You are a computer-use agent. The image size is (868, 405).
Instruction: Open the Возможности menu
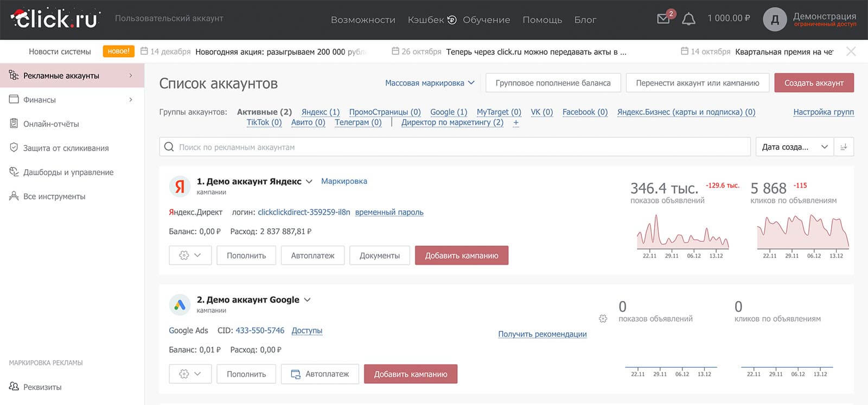click(363, 20)
